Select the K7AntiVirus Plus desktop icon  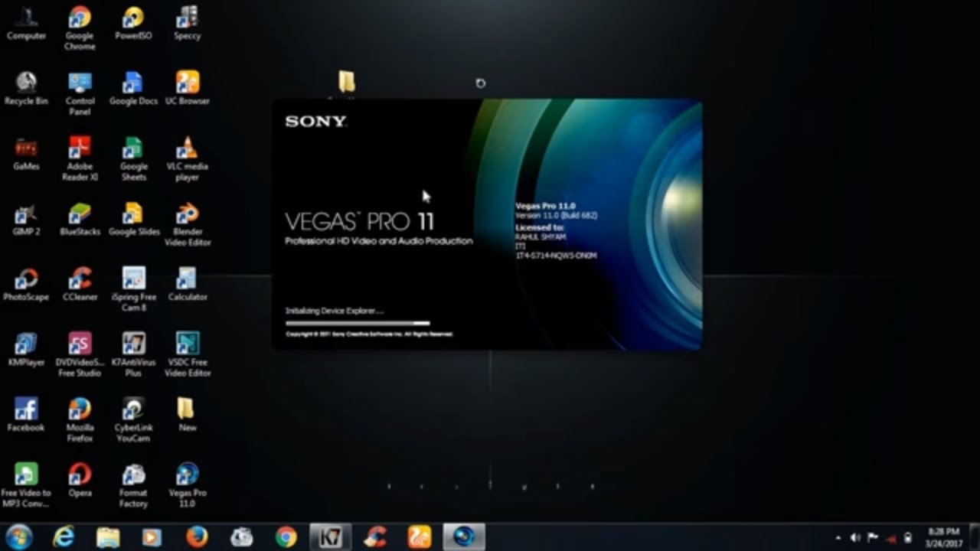[133, 354]
